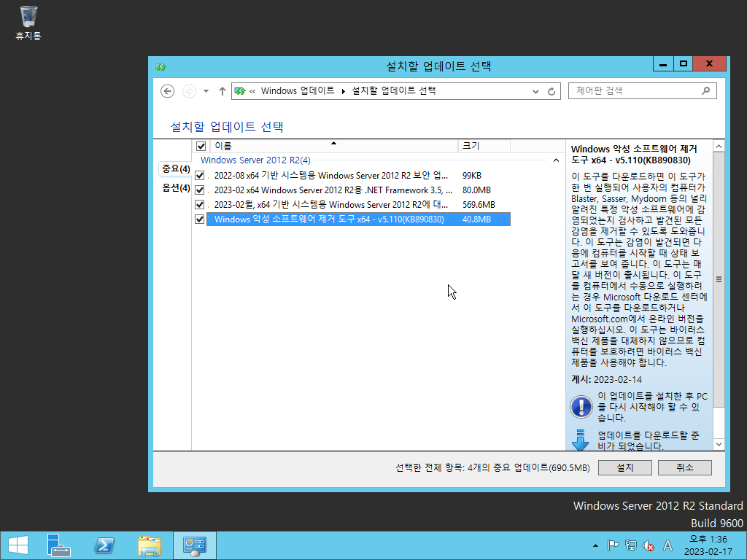Uncheck the KB890830 악성 소프트웨어 제거 도구 checkbox
Viewport: 747px width, 560px height.
tap(200, 219)
